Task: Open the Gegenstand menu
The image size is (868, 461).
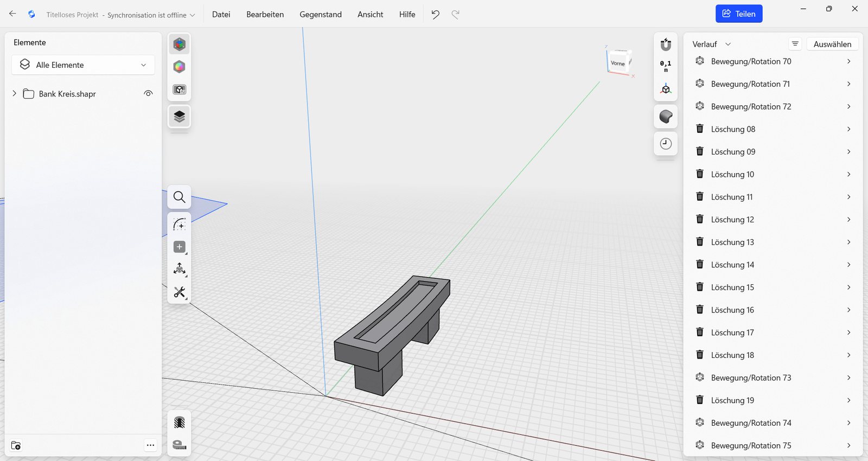Action: point(321,15)
